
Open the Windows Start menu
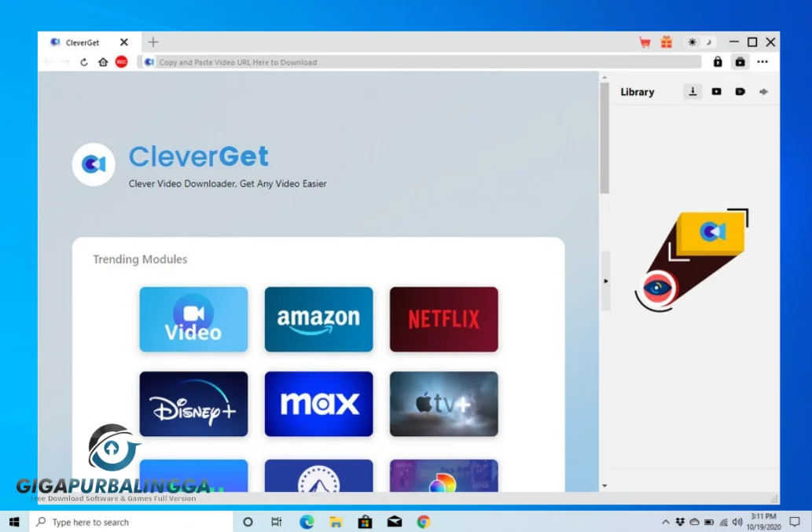pyautogui.click(x=14, y=522)
